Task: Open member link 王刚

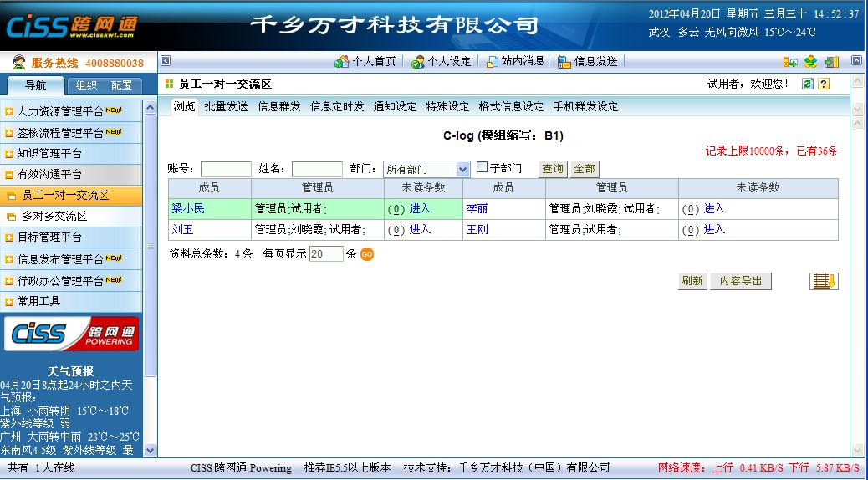Action: (477, 229)
